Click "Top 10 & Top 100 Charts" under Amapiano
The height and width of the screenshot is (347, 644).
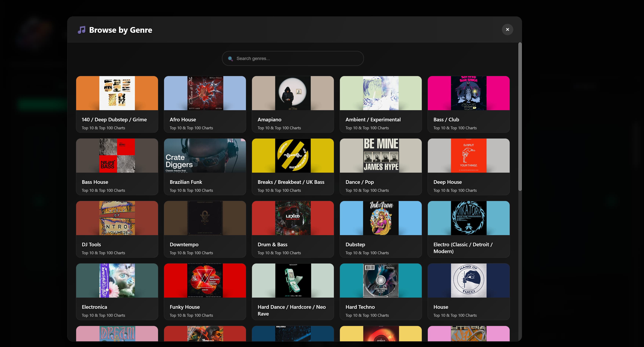coord(279,128)
